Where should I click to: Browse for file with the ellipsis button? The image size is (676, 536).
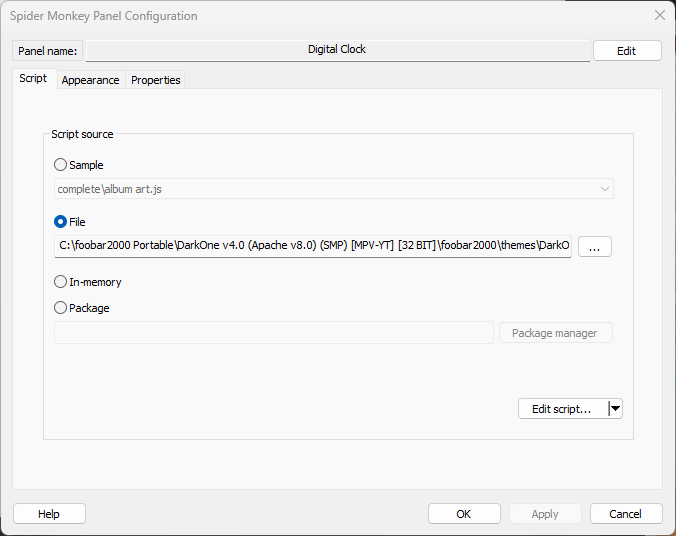click(595, 247)
